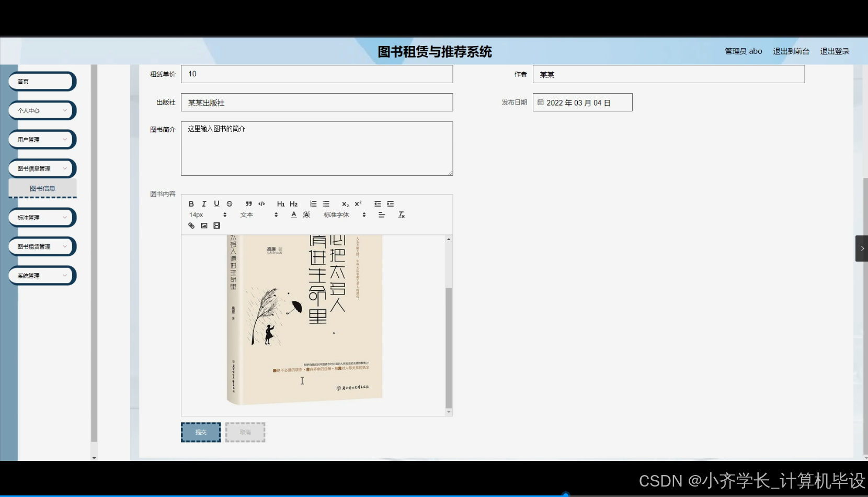
Task: Apply subscript formatting
Action: point(345,204)
